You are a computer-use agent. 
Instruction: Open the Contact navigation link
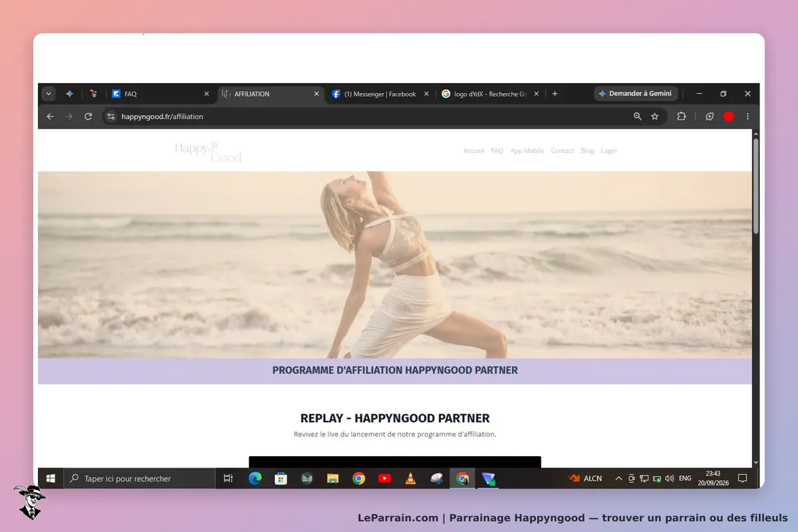click(562, 151)
